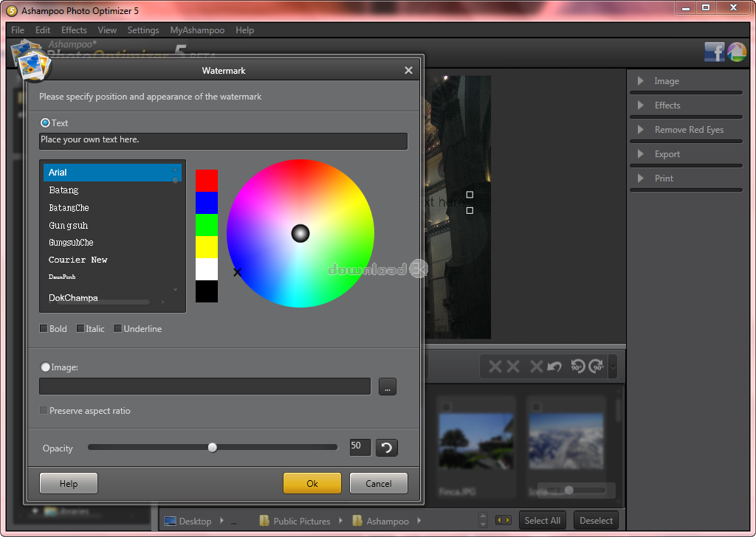Pick the black color swatch
The image size is (756, 537).
[x=207, y=291]
